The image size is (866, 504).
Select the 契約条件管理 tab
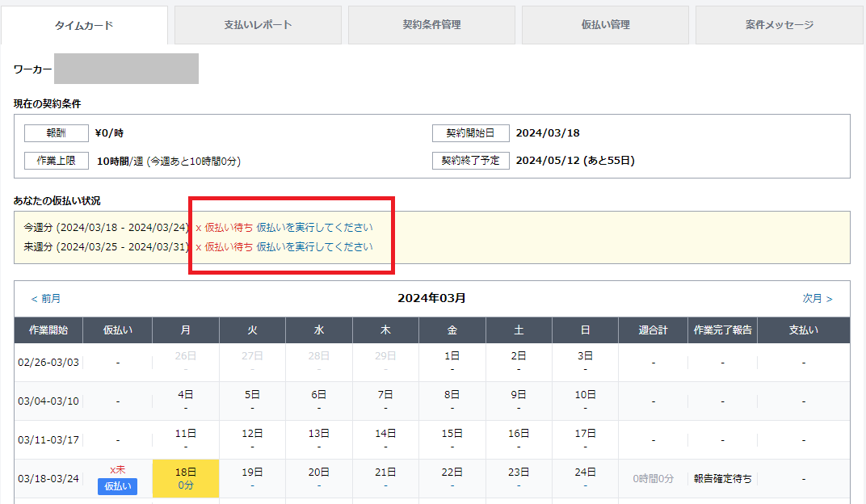(x=431, y=25)
